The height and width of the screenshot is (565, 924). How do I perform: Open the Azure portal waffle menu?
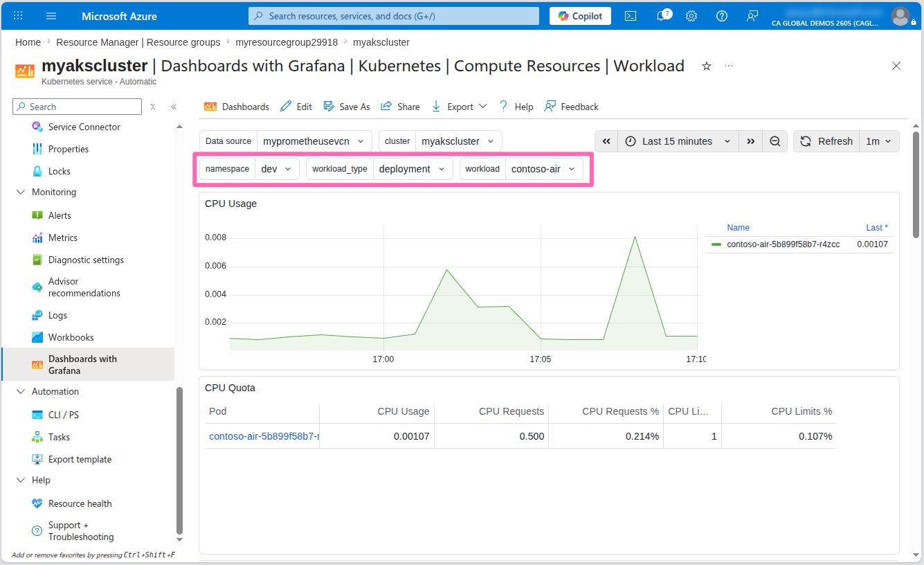pyautogui.click(x=19, y=15)
